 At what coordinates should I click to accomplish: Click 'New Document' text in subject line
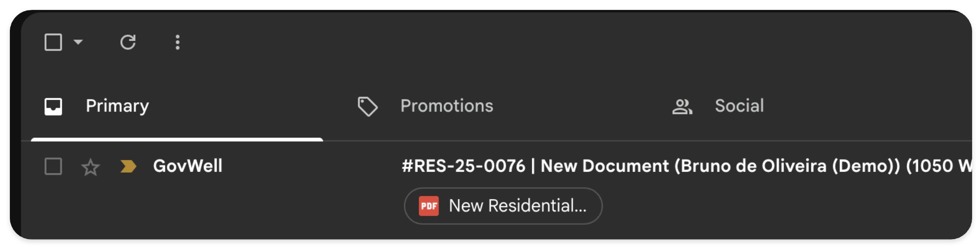pos(604,166)
